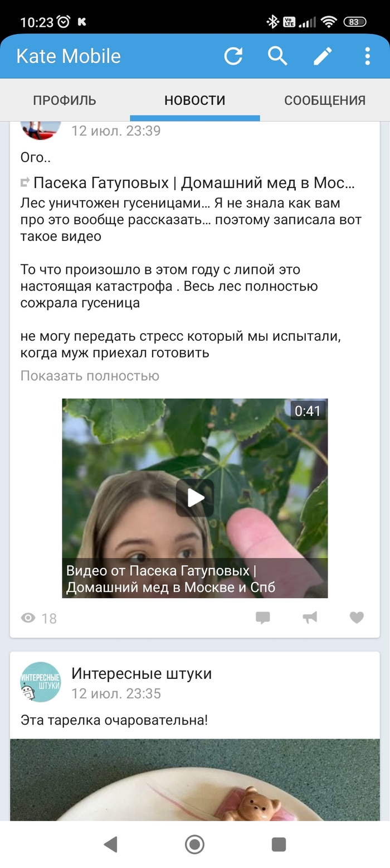Tap the pencil icon to write post

[x=323, y=56]
